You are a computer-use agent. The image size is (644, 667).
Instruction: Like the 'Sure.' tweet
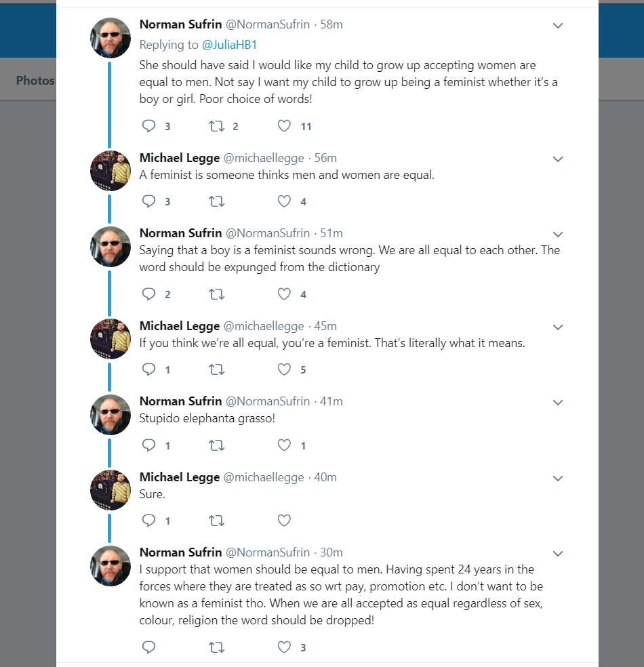click(x=285, y=521)
